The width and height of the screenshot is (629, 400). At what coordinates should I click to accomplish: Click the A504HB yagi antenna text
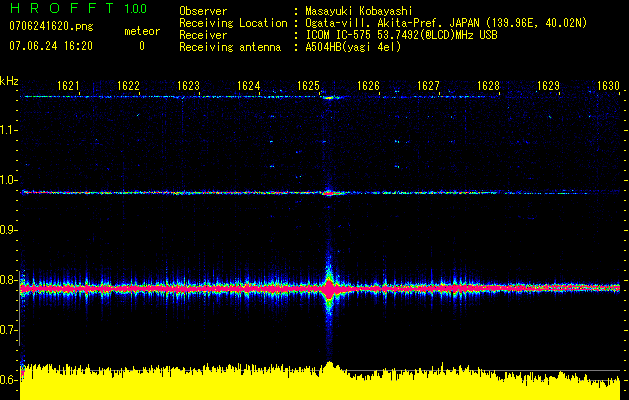353,47
